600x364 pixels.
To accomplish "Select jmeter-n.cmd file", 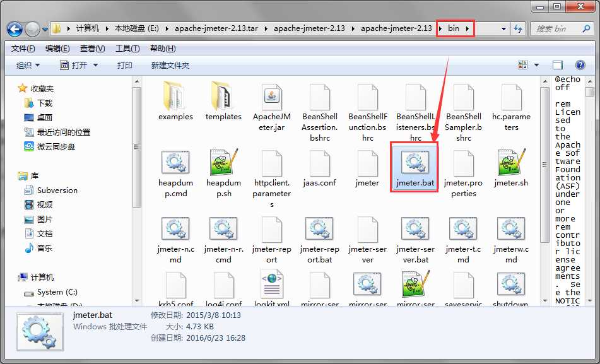I will tap(175, 240).
